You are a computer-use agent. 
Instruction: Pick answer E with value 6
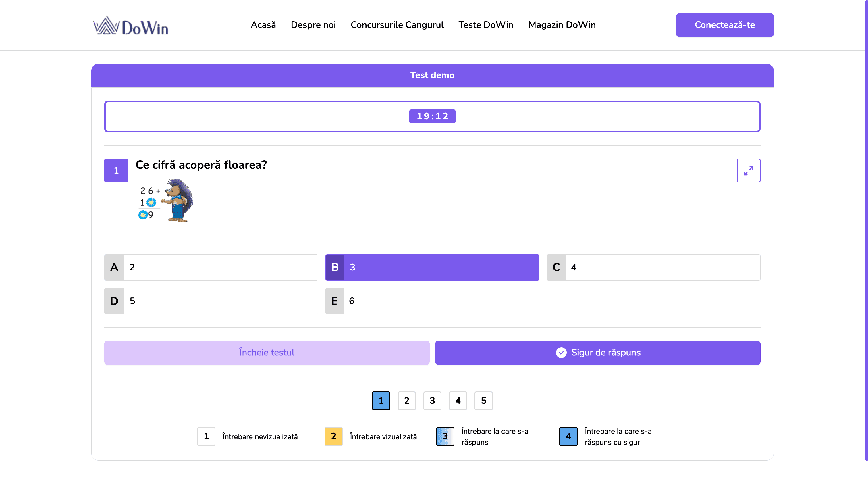pyautogui.click(x=432, y=301)
